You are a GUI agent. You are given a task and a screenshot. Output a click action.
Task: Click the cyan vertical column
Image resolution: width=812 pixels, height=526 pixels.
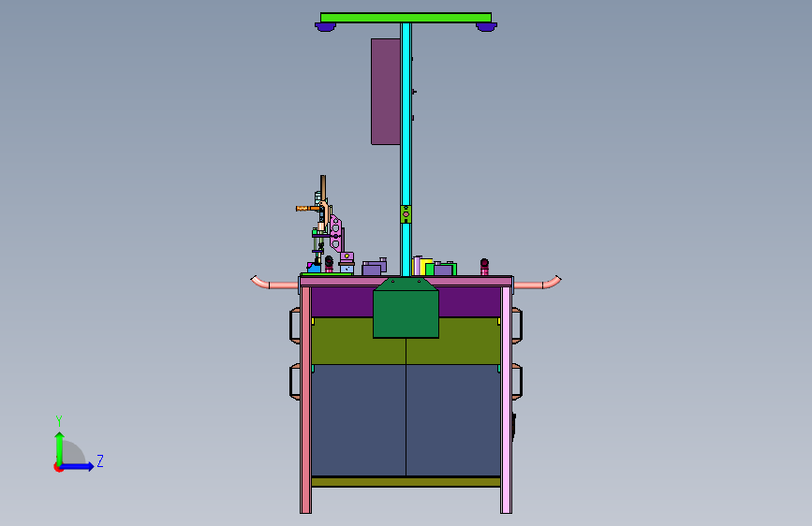(x=406, y=149)
